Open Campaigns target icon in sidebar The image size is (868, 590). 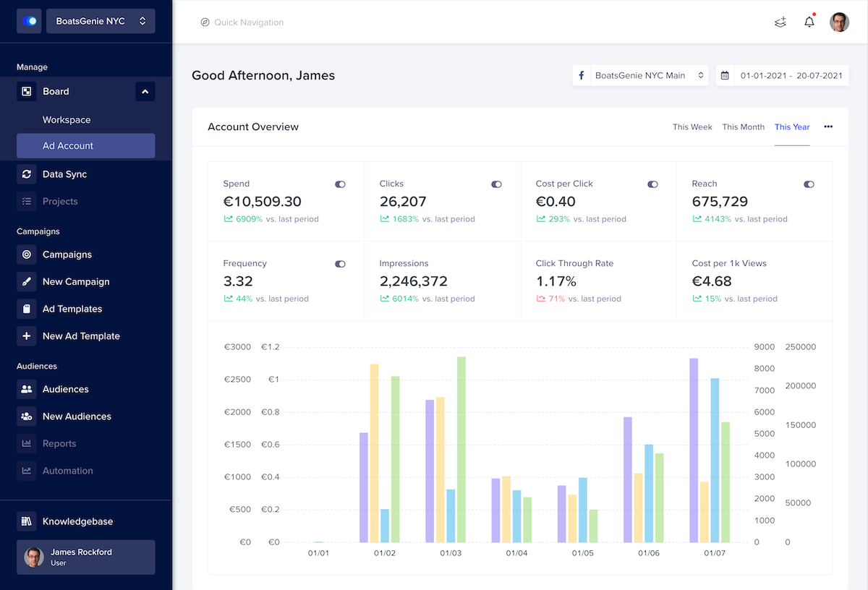(27, 255)
